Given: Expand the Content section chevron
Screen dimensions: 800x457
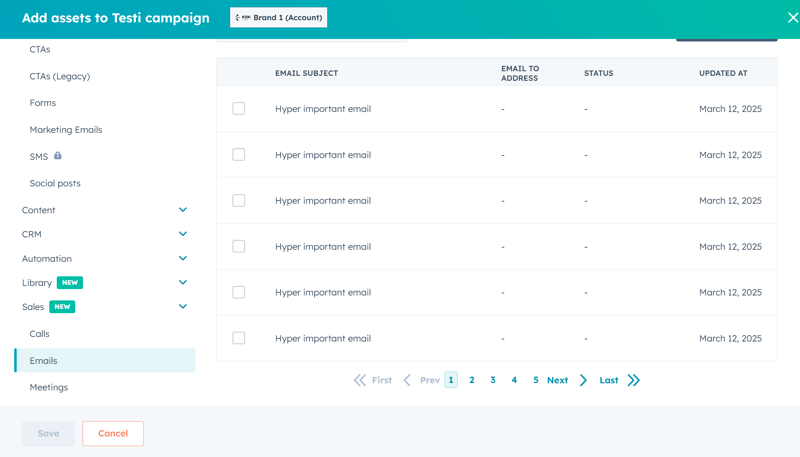Looking at the screenshot, I should point(183,210).
